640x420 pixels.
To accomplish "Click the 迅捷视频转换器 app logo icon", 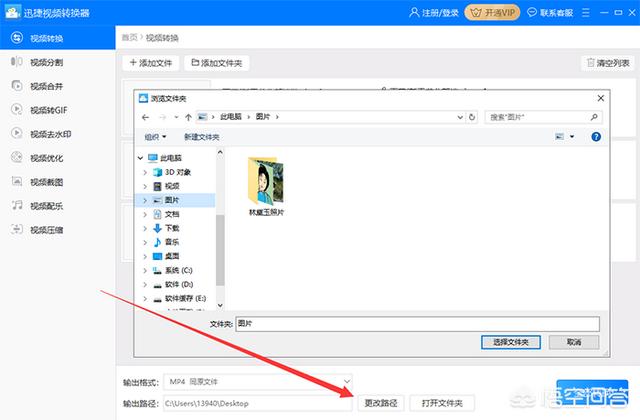I will pyautogui.click(x=13, y=12).
